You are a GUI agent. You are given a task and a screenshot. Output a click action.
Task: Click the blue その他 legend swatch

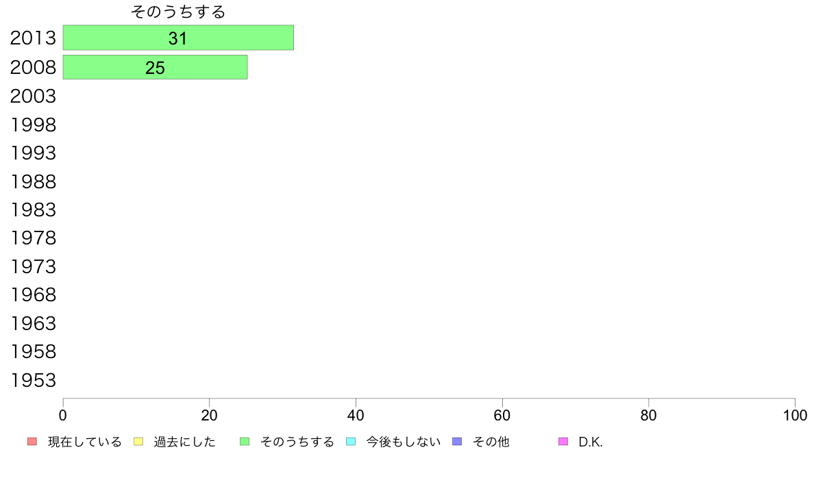(x=457, y=442)
